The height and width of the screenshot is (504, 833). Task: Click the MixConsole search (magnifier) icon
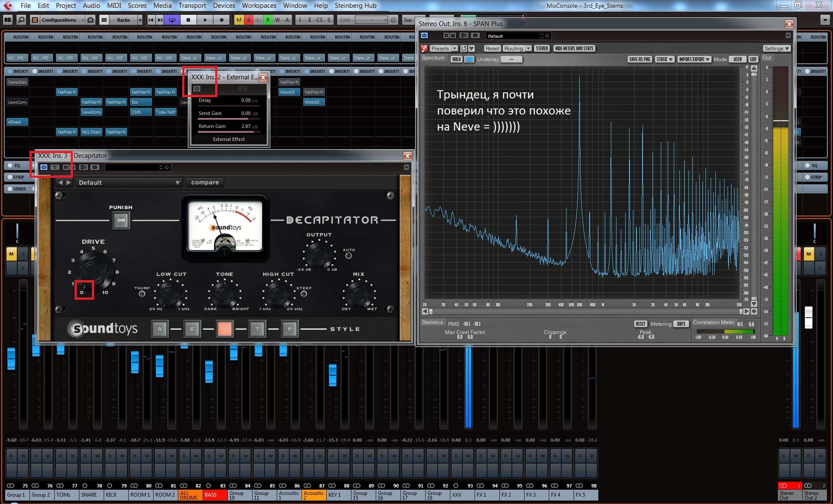coord(21,20)
